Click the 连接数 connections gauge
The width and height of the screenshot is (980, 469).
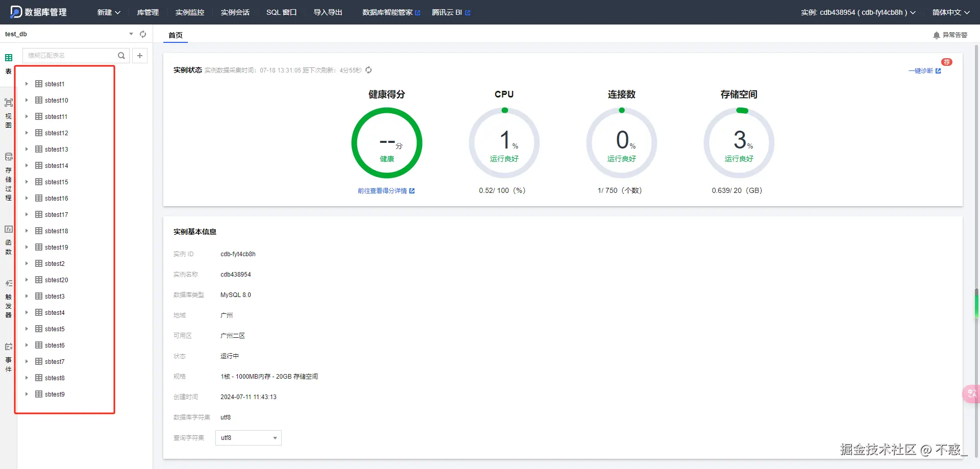pyautogui.click(x=622, y=143)
